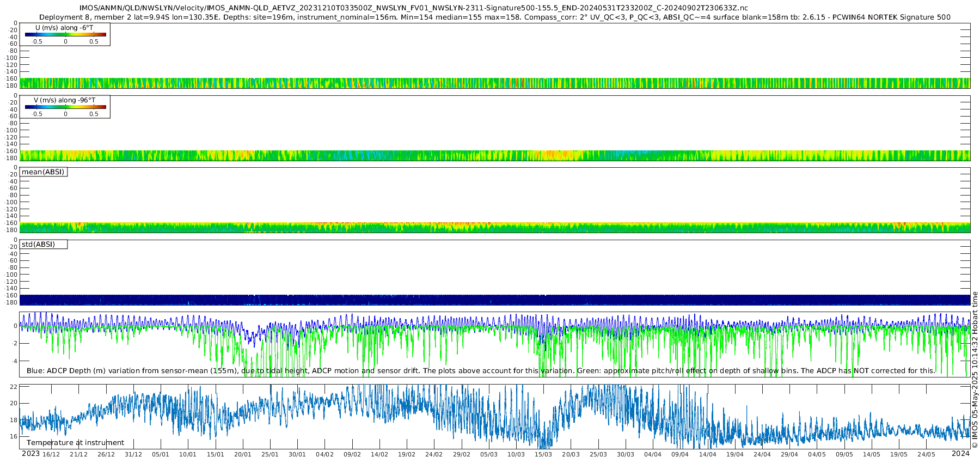Click the 15/03 date tick
The height and width of the screenshot is (463, 980).
point(543,454)
